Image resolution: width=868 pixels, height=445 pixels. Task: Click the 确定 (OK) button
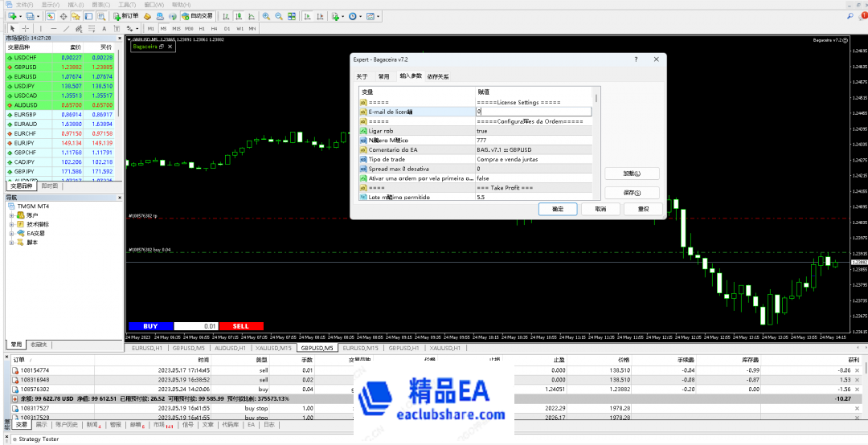tap(558, 208)
